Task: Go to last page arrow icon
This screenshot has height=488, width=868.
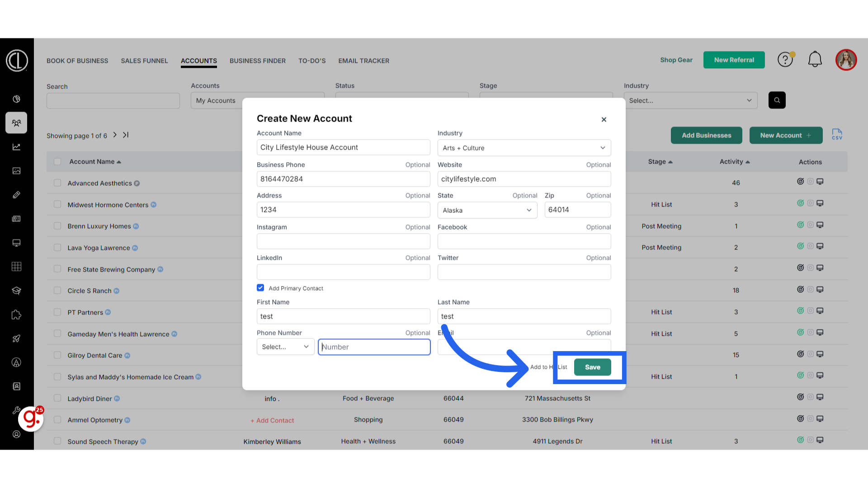Action: pyautogui.click(x=126, y=135)
